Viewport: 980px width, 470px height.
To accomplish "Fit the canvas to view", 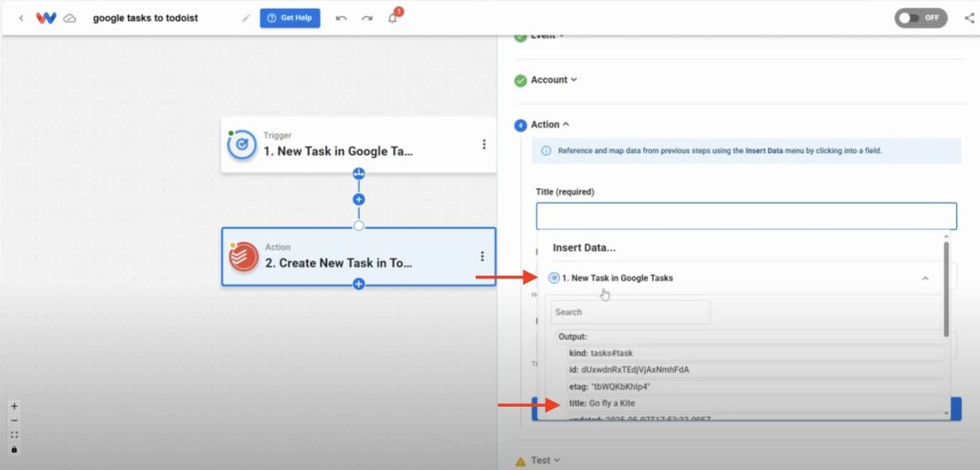I will click(14, 435).
